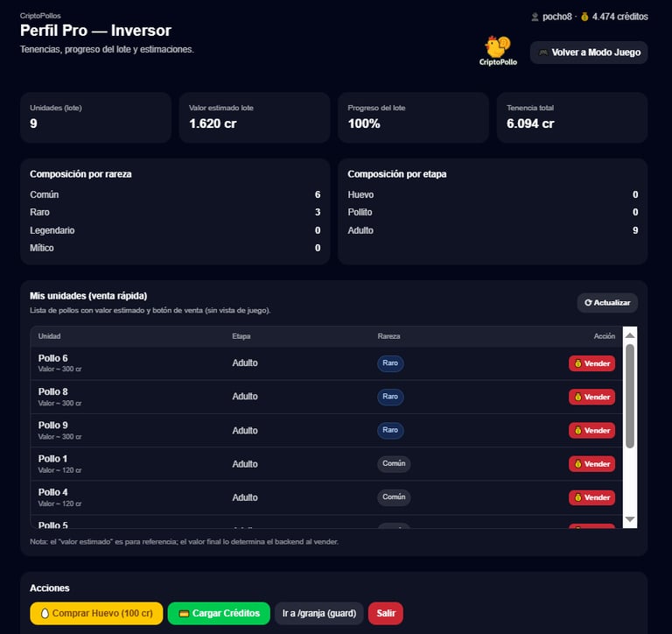Click the Unidad column header
Screen dimensions: 672x634
(x=50, y=336)
